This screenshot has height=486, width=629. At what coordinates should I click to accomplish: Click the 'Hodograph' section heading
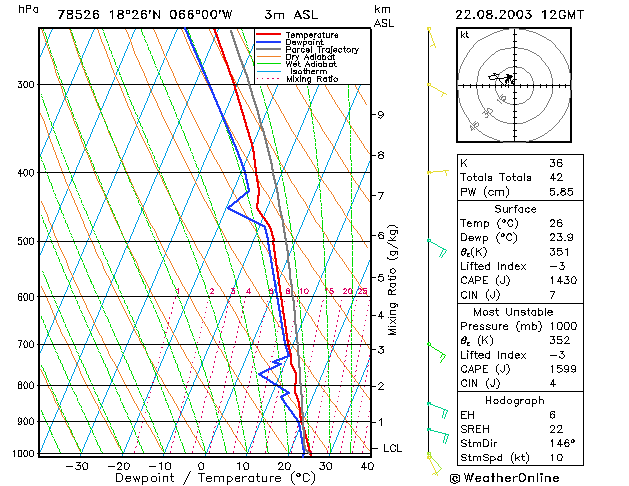click(515, 401)
